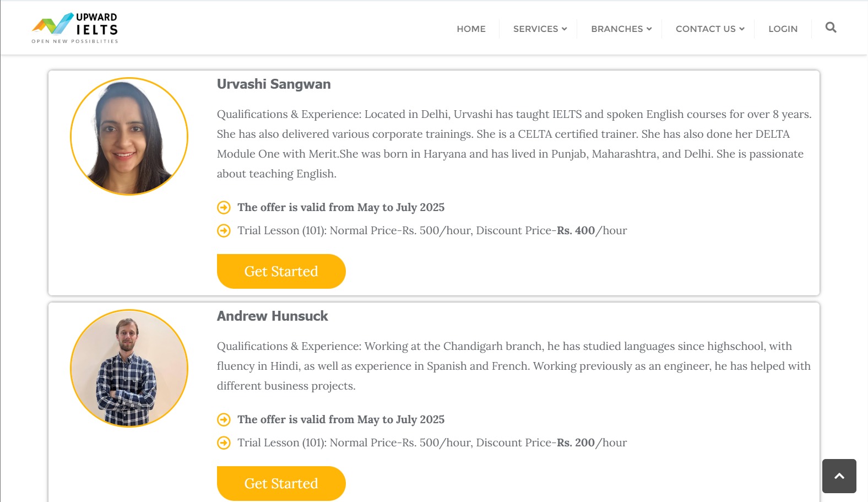This screenshot has height=502, width=868.
Task: Select the Urvashi Sangwan name heading
Action: tap(274, 84)
